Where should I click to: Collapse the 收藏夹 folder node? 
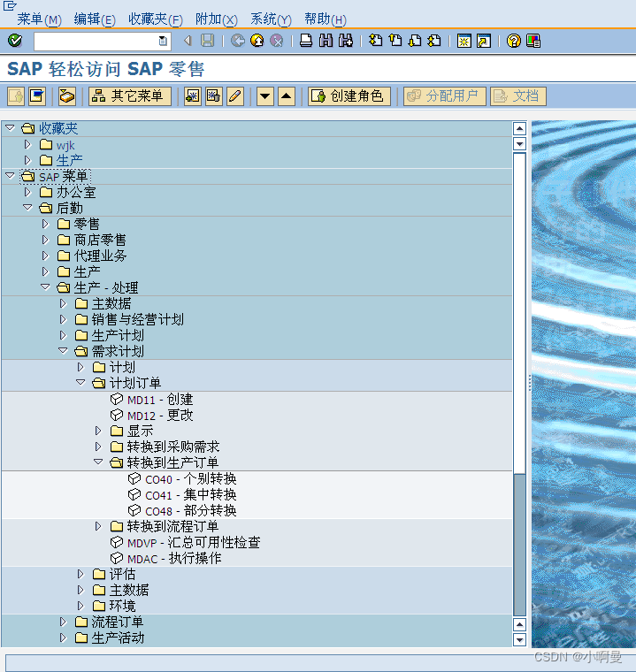click(10, 128)
